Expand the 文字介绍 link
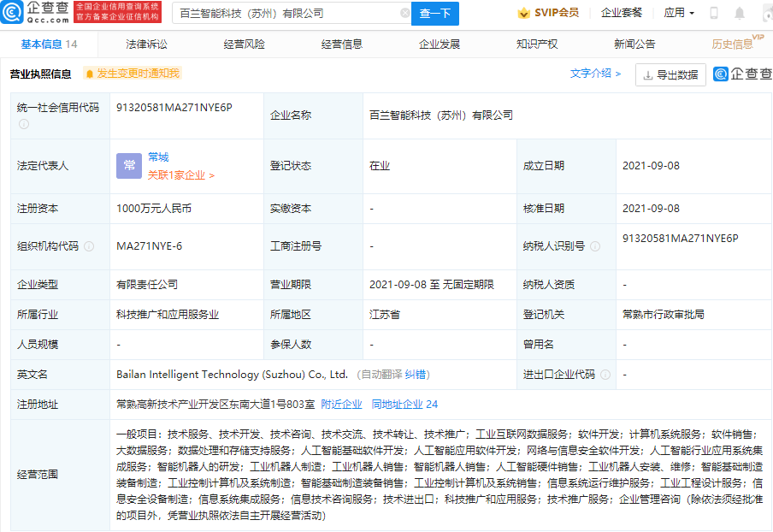This screenshot has width=773, height=532. click(595, 74)
